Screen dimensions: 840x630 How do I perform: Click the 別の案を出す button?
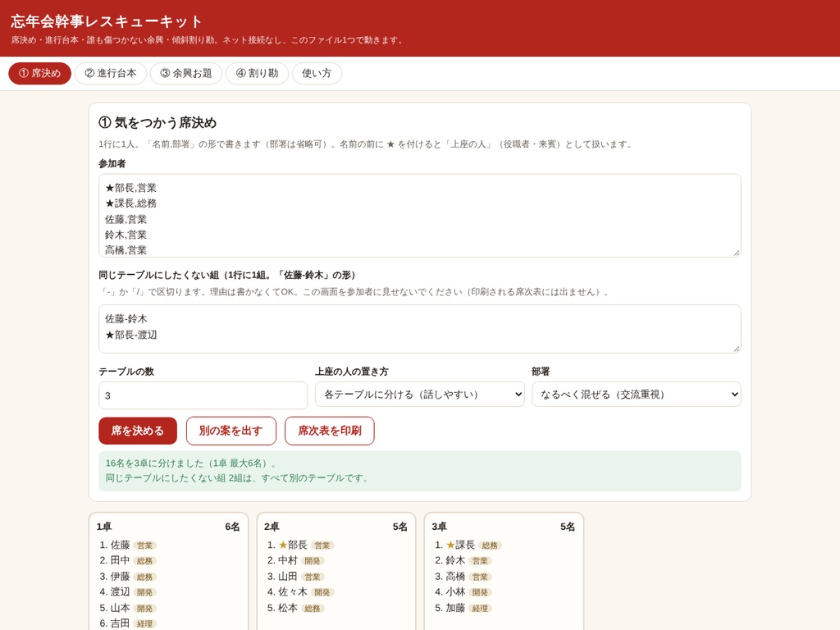(x=231, y=431)
